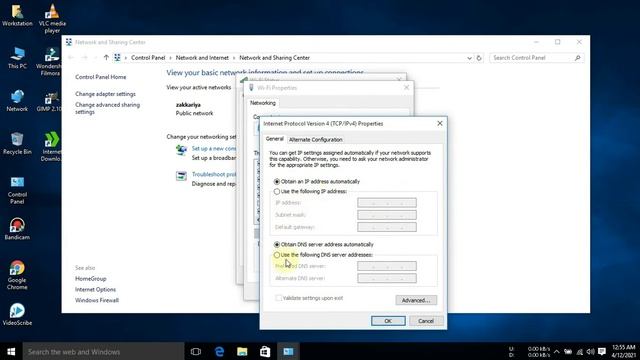This screenshot has height=360, width=640.
Task: Click Network and Internet breadcrumb
Action: 202,58
